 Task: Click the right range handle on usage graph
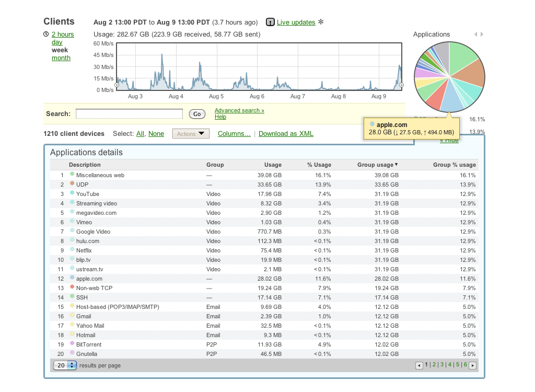click(x=402, y=85)
